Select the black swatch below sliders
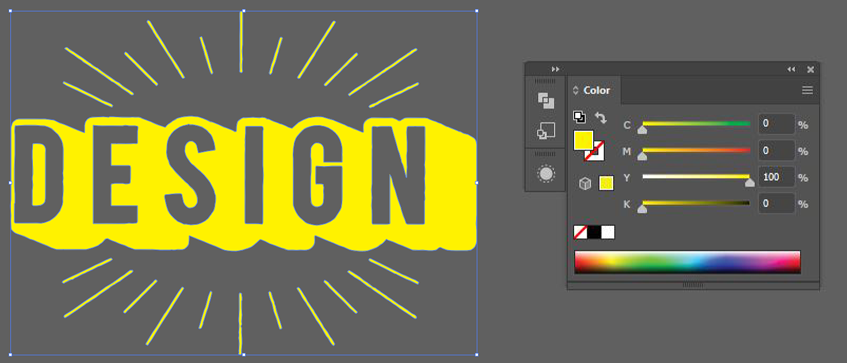 [594, 232]
